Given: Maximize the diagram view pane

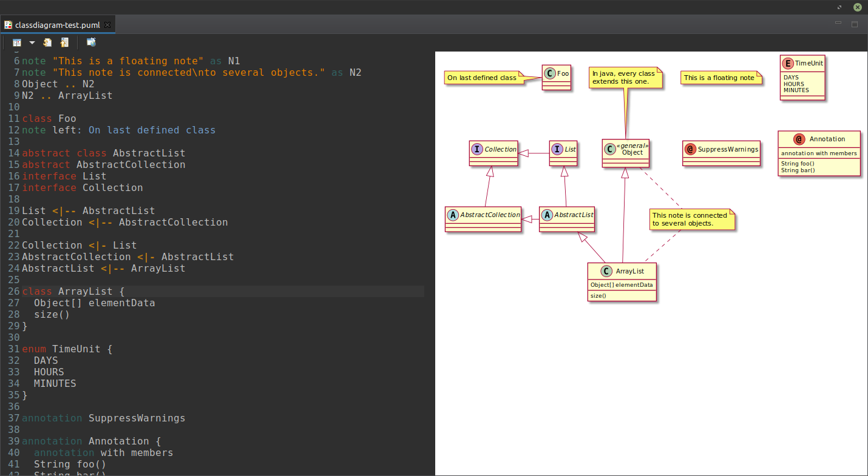Looking at the screenshot, I should click(x=855, y=22).
